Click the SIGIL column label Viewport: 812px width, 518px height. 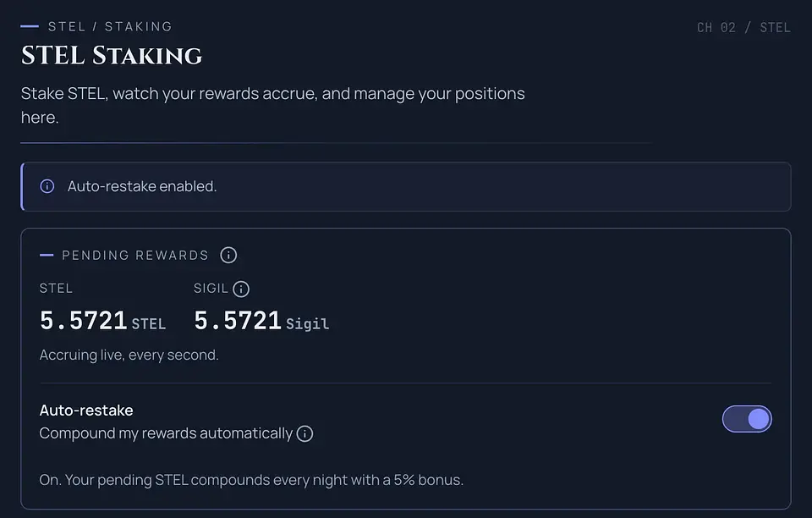[211, 288]
